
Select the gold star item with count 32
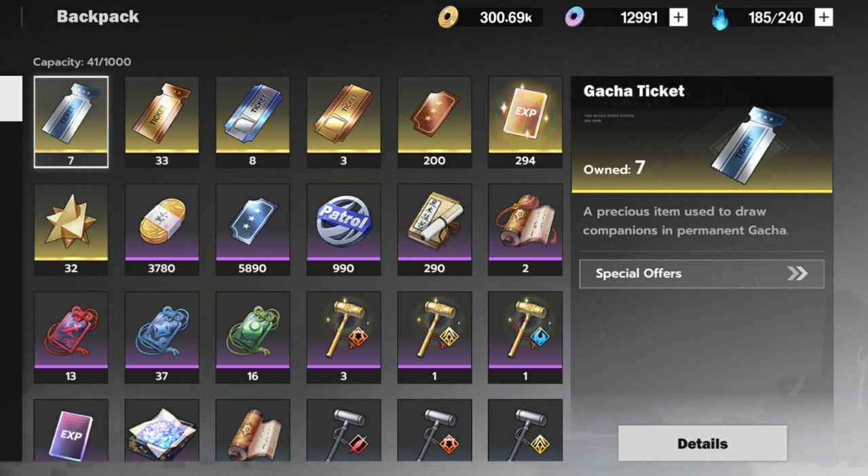point(71,230)
